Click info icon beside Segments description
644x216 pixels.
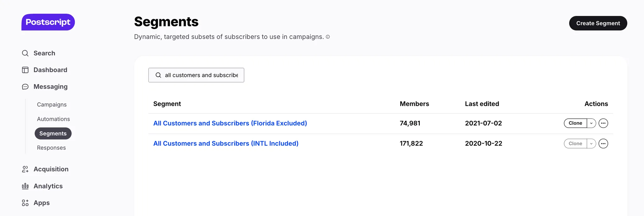coord(328,37)
